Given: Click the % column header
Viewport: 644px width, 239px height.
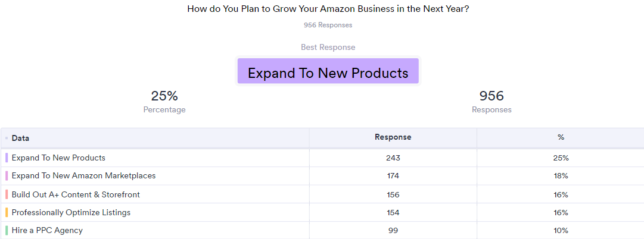Looking at the screenshot, I should click(561, 137).
